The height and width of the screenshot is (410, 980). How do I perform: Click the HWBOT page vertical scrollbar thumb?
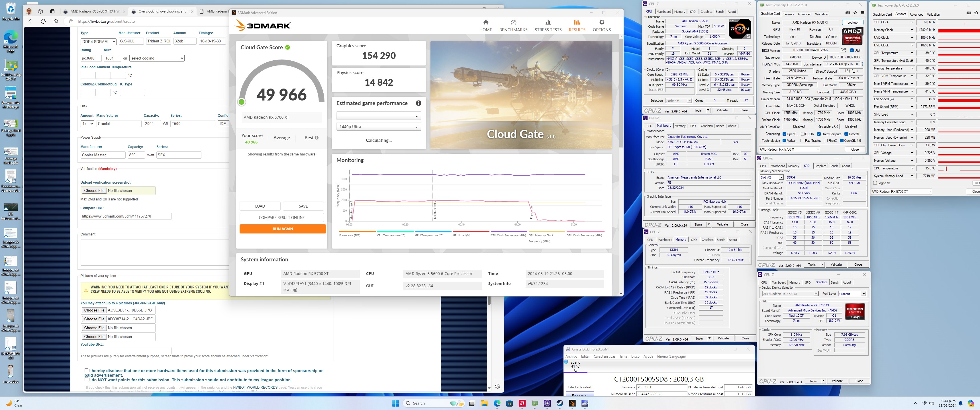coord(489,300)
